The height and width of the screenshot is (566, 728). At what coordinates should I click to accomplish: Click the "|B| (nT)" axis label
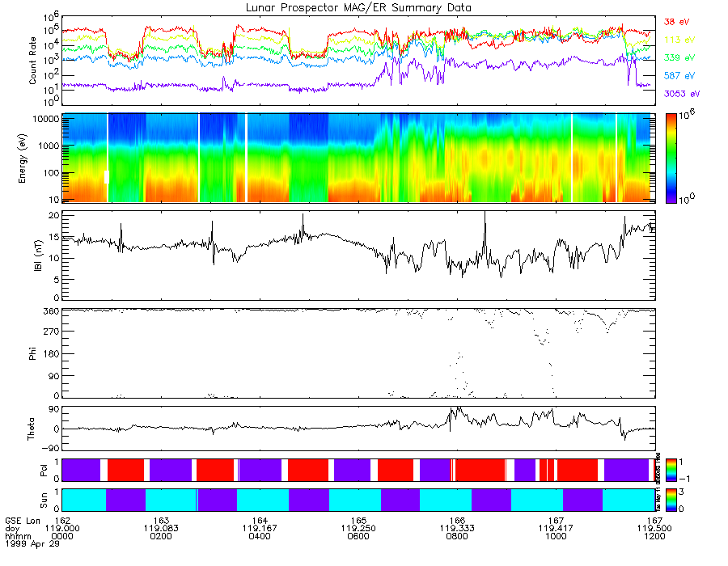coord(38,256)
